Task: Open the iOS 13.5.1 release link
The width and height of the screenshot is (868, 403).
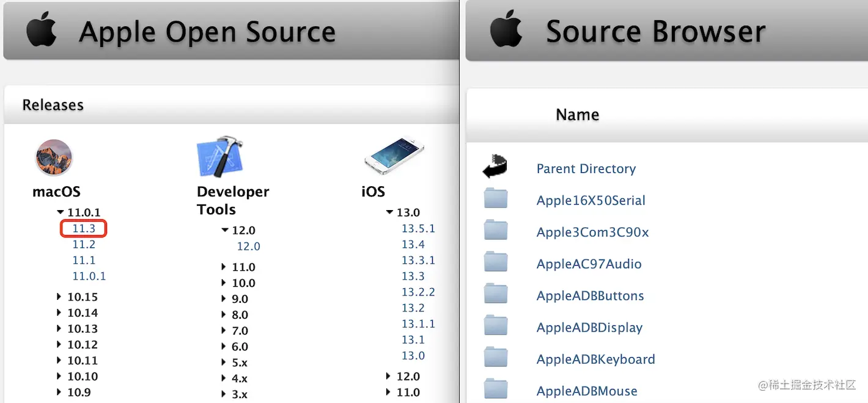Action: (418, 228)
